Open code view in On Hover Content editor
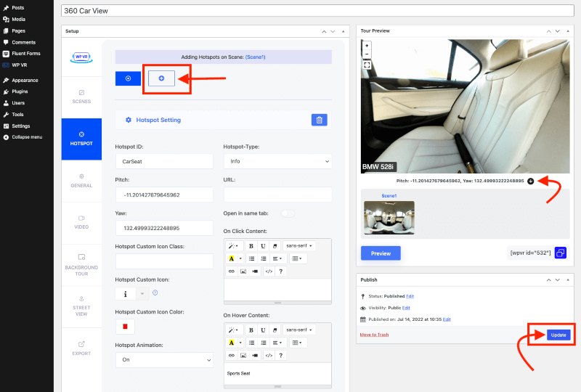581x392 pixels. [269, 355]
